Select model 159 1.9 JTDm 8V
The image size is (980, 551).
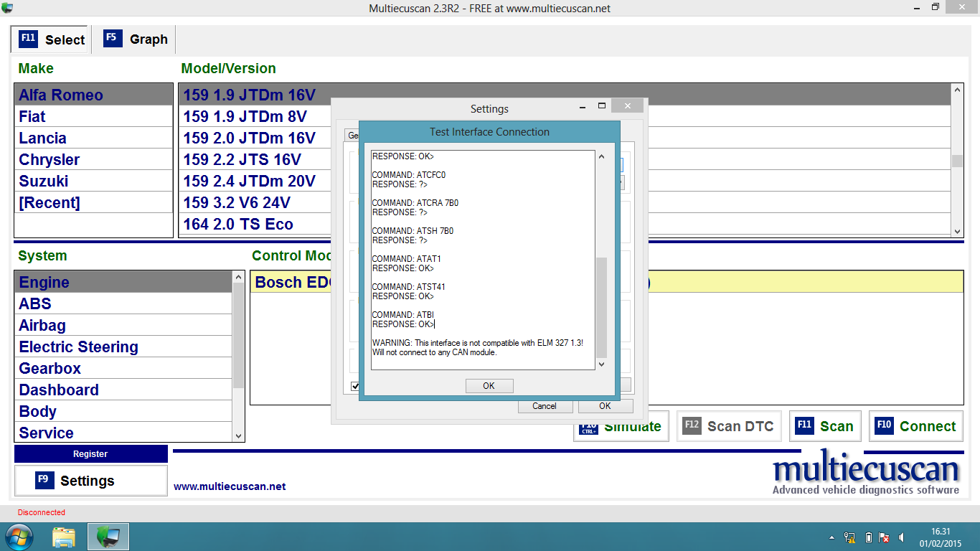(x=255, y=116)
